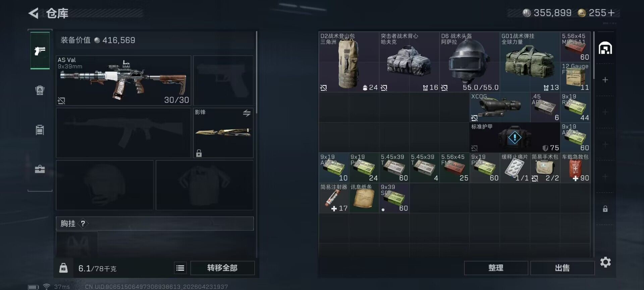Open the backpack loadout sidebar tab
Screen dimensions: 644x290
click(x=40, y=90)
